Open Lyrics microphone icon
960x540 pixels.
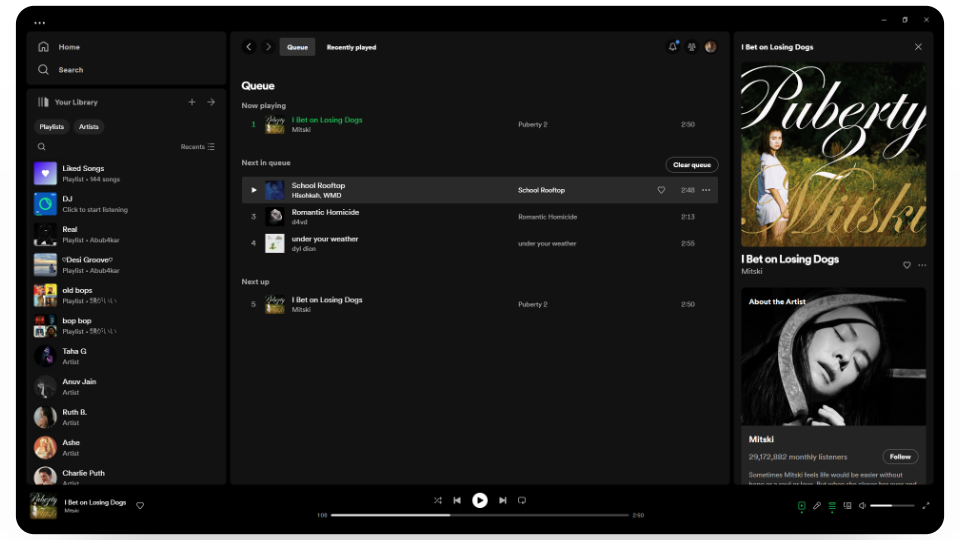(817, 506)
